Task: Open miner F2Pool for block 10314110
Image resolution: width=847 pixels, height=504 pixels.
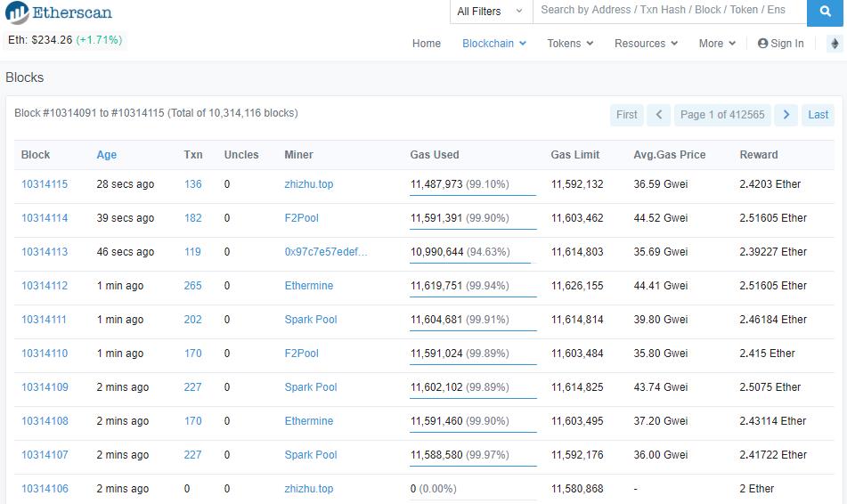Action: (x=301, y=354)
